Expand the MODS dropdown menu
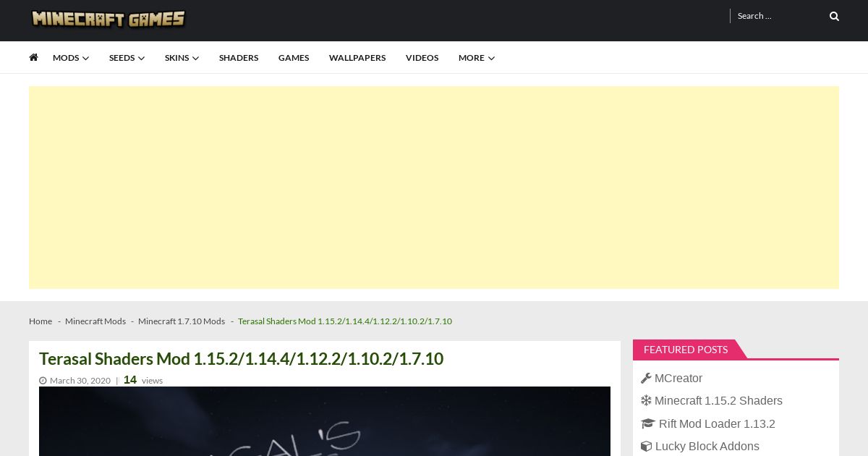 click(x=71, y=58)
